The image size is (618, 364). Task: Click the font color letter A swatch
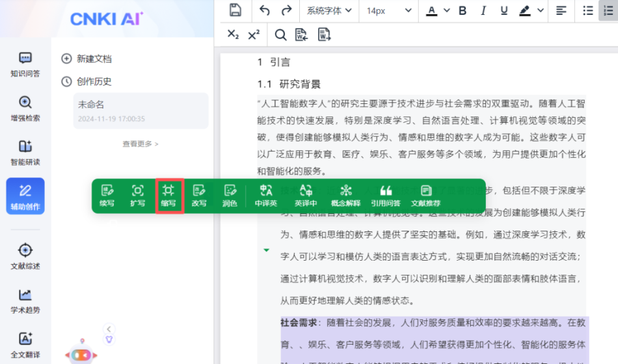pyautogui.click(x=432, y=11)
